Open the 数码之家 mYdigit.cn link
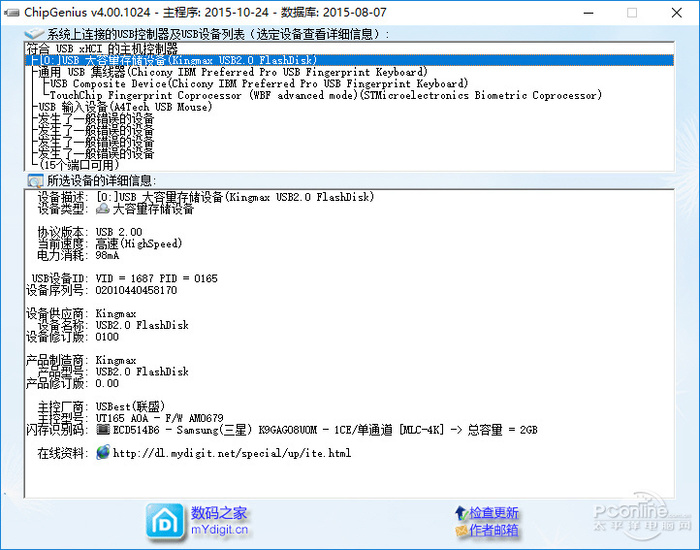This screenshot has width=700, height=550. coord(220,520)
